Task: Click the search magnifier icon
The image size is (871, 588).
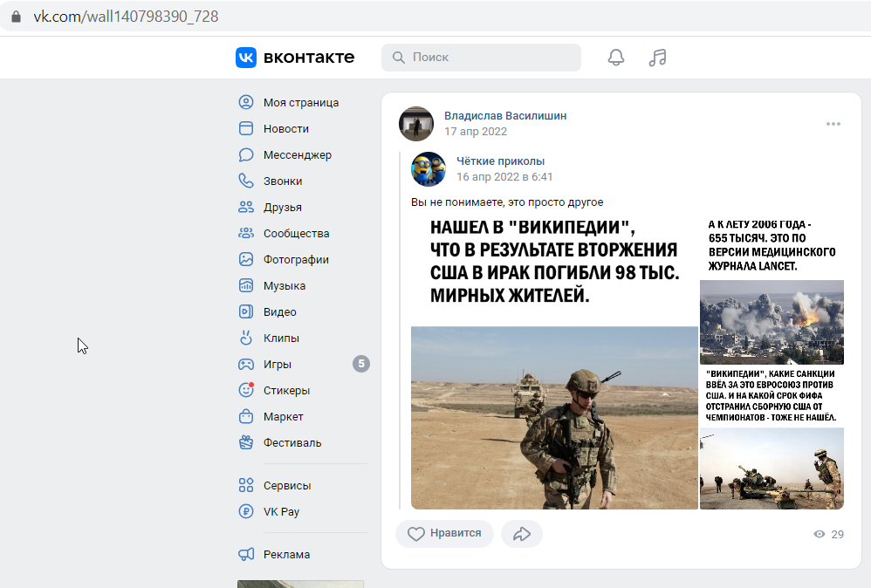Action: click(x=398, y=58)
